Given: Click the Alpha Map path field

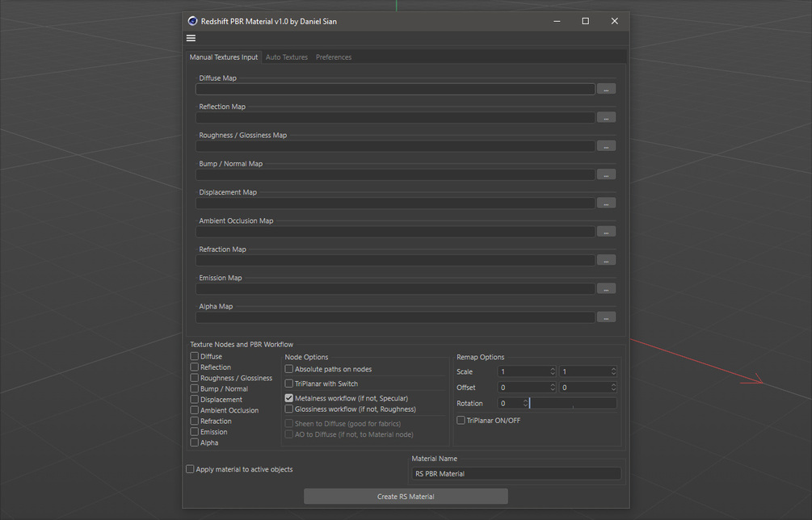Looking at the screenshot, I should 395,317.
